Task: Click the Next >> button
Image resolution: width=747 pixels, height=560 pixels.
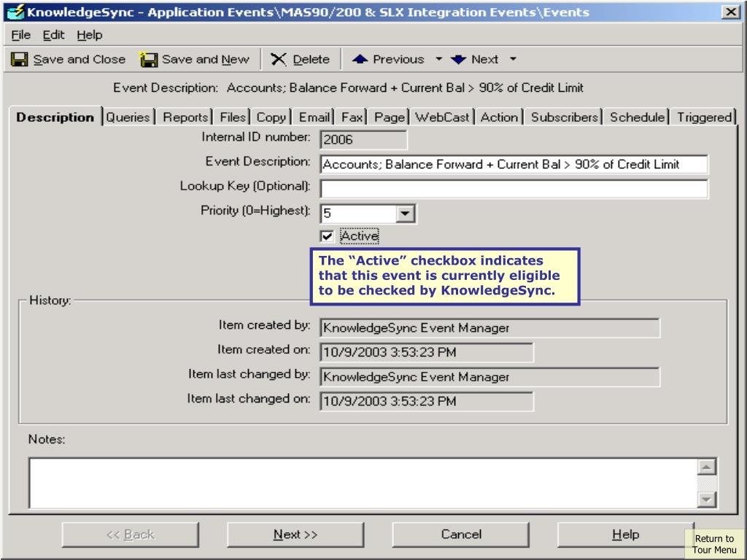Action: (295, 534)
